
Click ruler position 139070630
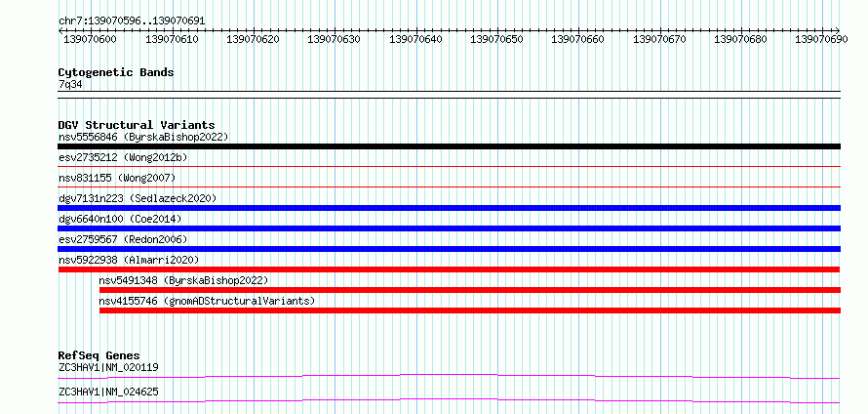334,39
